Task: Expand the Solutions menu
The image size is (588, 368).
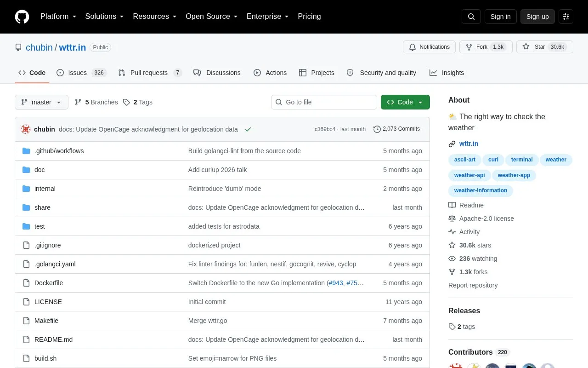Action: point(105,17)
